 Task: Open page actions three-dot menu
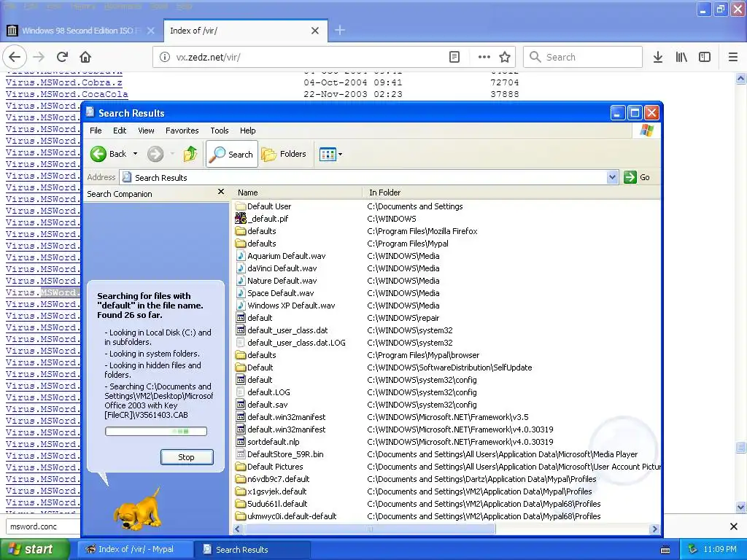[x=484, y=57]
